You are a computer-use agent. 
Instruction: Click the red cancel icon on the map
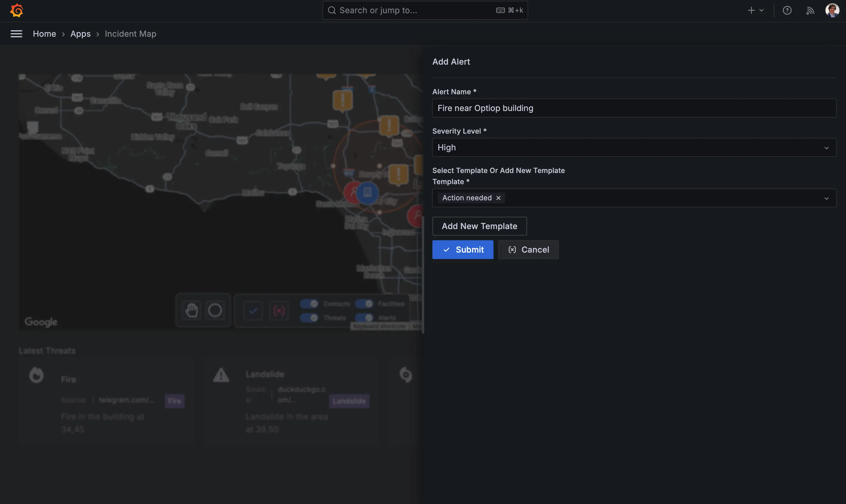(x=279, y=310)
